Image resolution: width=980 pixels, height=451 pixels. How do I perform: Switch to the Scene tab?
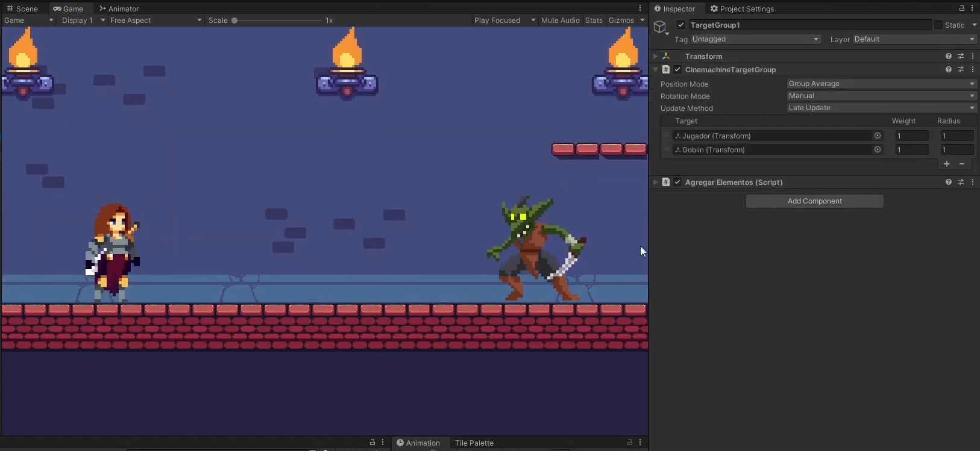(22, 8)
